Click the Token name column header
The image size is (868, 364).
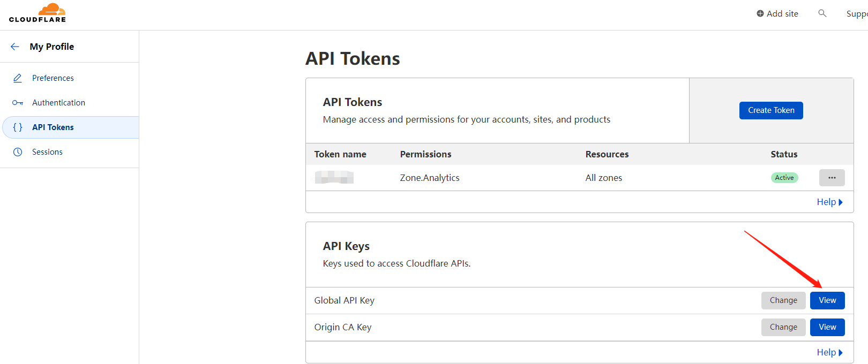click(x=340, y=154)
